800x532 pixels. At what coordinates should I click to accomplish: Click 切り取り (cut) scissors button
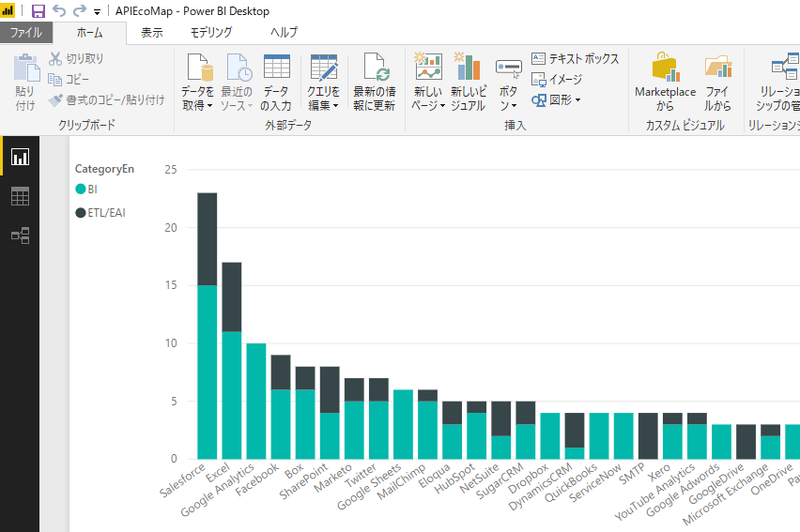[x=76, y=59]
